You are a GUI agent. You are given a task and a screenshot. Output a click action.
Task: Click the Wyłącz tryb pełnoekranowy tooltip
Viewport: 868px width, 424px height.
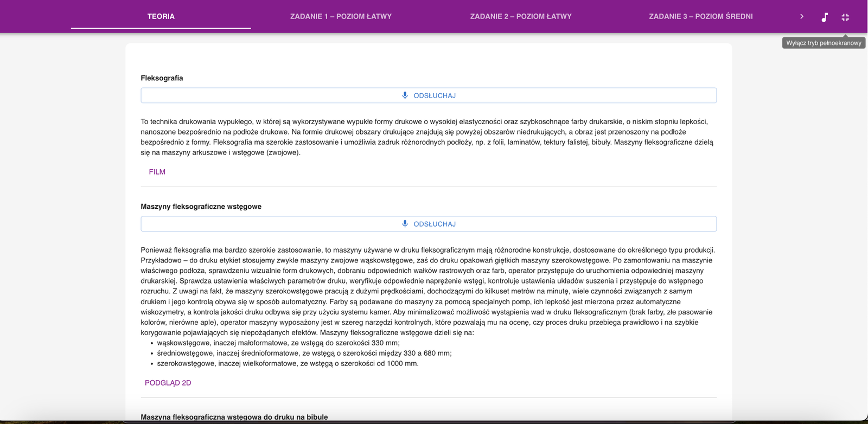(x=824, y=43)
